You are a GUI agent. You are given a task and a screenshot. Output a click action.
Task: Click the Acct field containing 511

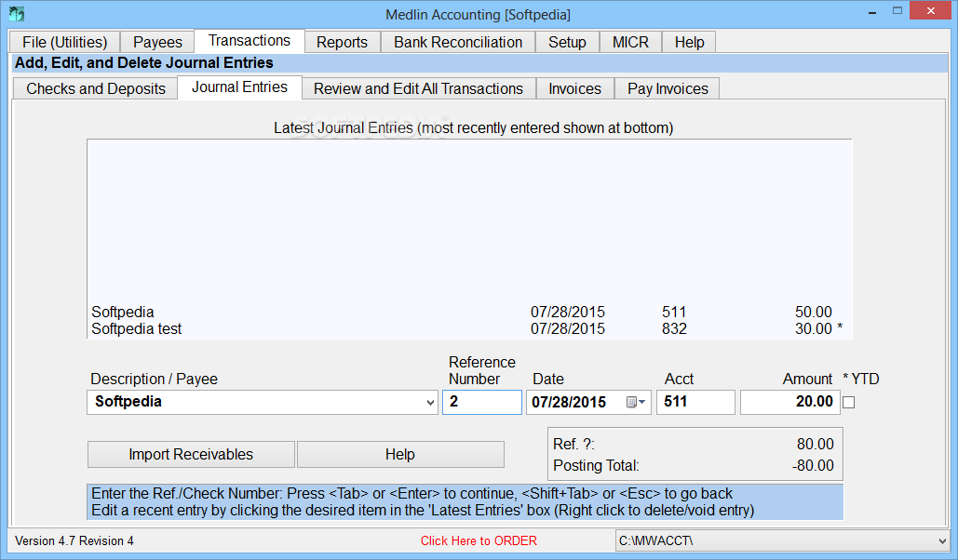pyautogui.click(x=695, y=403)
